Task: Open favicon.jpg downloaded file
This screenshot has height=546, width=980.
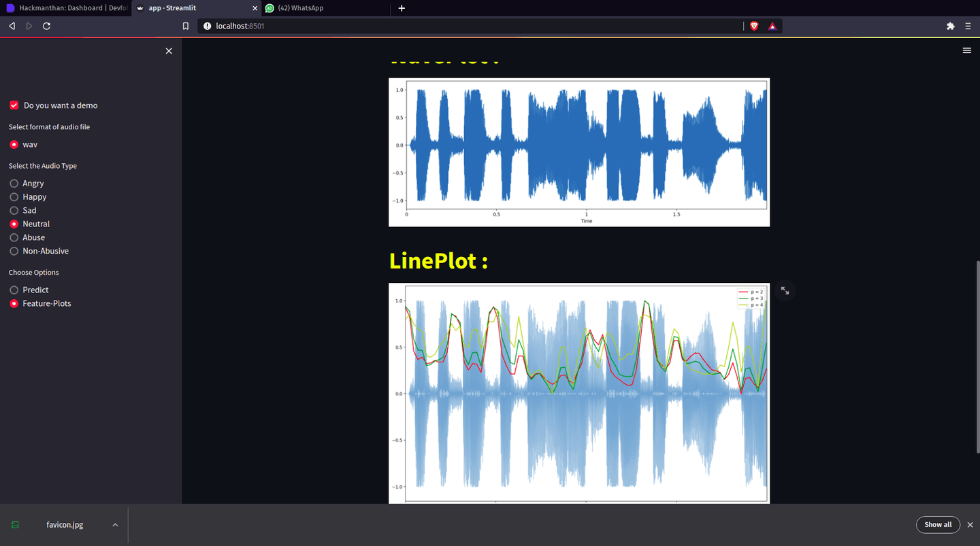Action: click(x=65, y=525)
